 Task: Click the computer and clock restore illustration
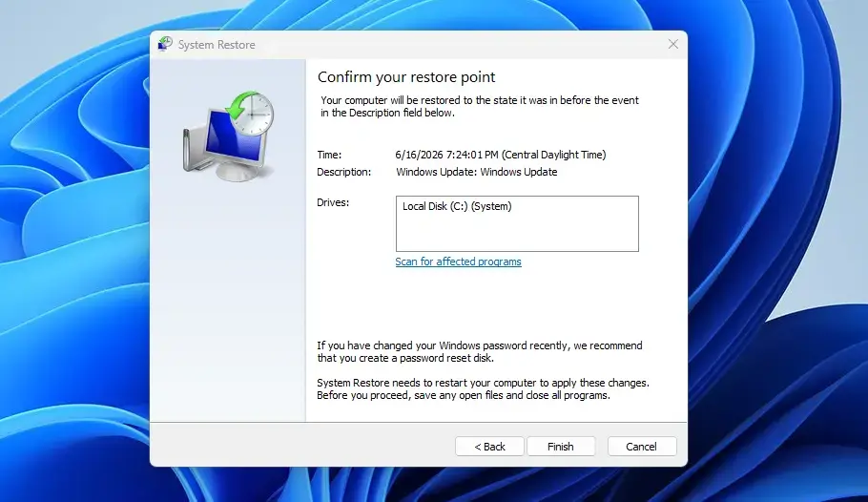point(229,136)
